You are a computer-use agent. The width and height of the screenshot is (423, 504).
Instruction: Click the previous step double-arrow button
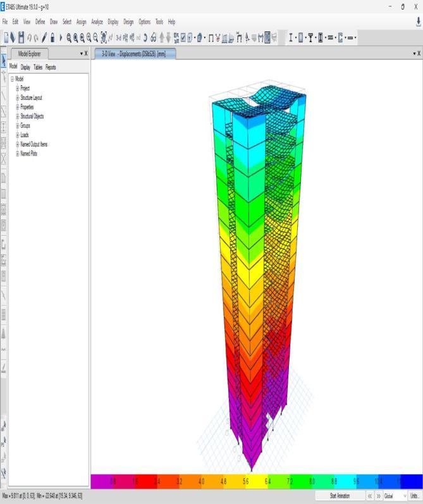tap(370, 496)
